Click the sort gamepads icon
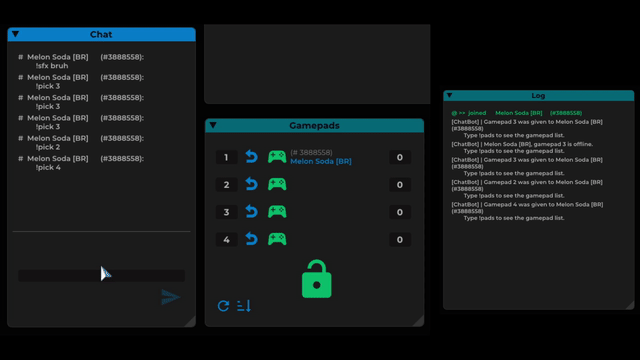The height and width of the screenshot is (360, 640). click(x=244, y=306)
